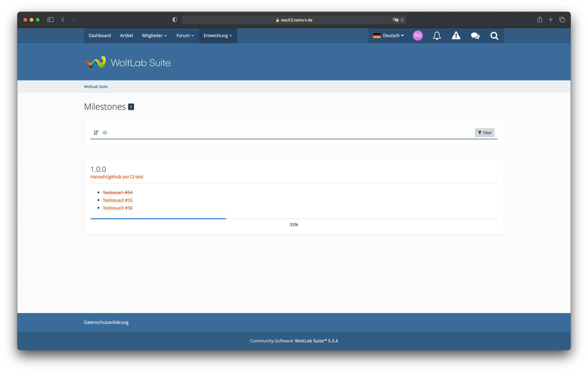588x373 pixels.
Task: Open the notifications bell icon
Action: (437, 36)
